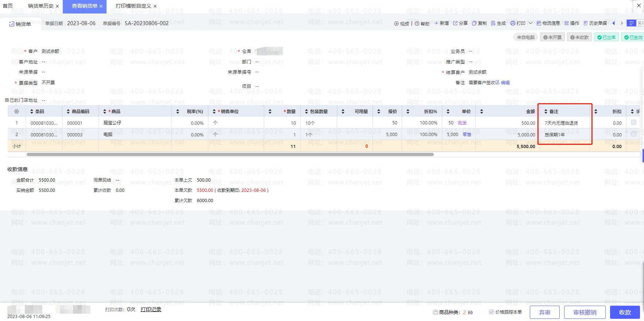
Task: Click the 已出库 status tag
Action: pyautogui.click(x=606, y=37)
